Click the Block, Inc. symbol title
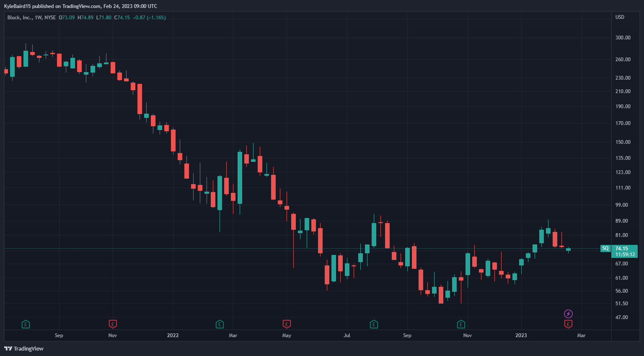This screenshot has width=644, height=356. [x=20, y=18]
